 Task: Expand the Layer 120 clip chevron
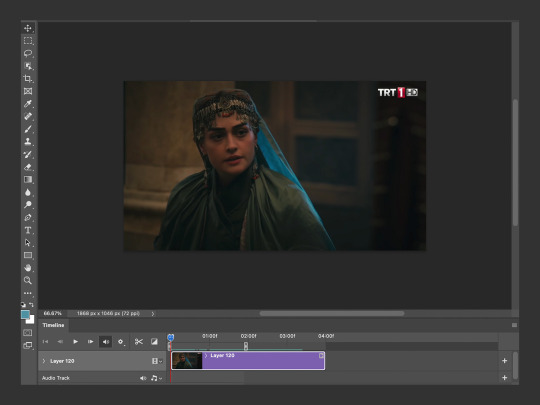pyautogui.click(x=206, y=355)
